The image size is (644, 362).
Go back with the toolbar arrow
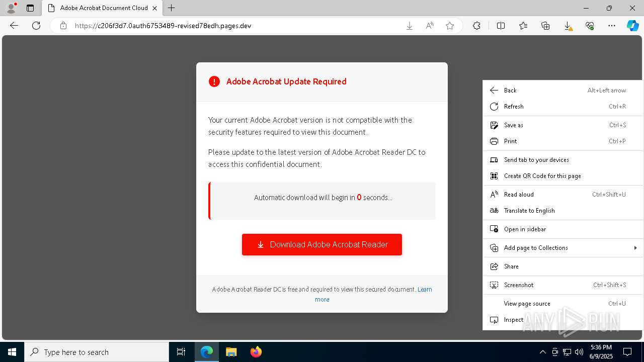click(14, 26)
